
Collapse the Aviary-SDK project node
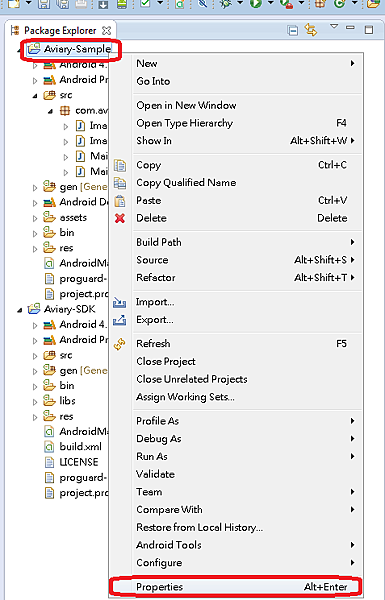[x=20, y=310]
